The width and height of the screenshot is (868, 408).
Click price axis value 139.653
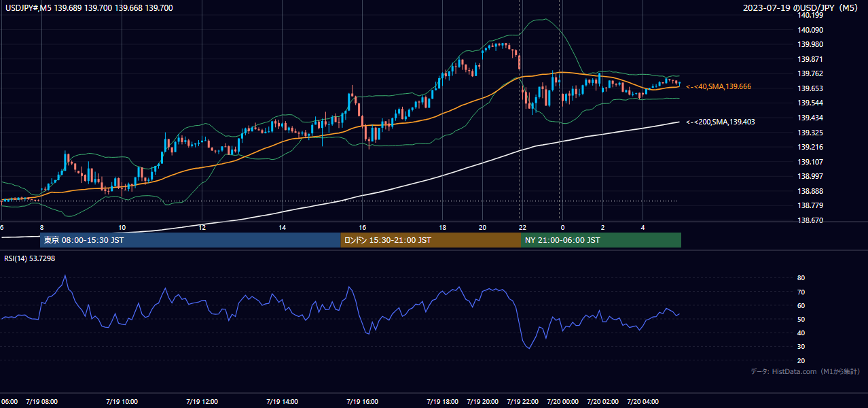coord(811,88)
